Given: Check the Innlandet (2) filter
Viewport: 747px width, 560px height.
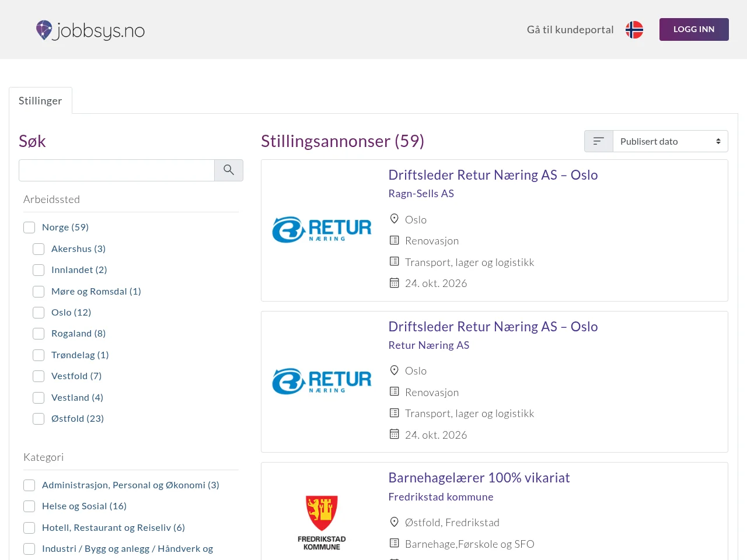Looking at the screenshot, I should pyautogui.click(x=39, y=270).
